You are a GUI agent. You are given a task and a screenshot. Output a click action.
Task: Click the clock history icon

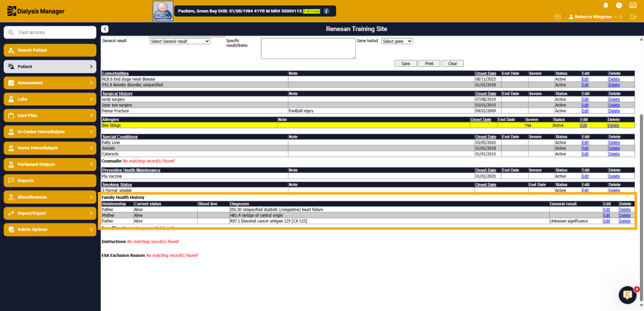pos(619,5)
